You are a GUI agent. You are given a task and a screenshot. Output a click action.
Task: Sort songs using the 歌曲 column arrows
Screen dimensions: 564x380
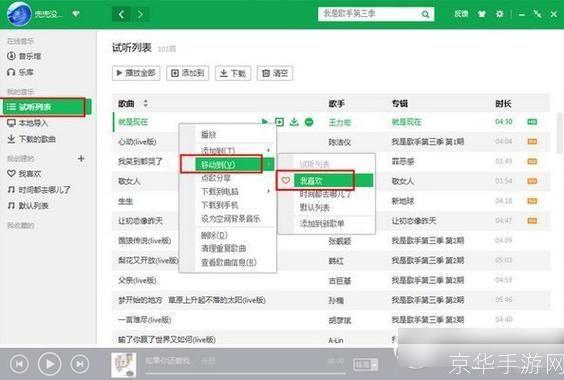click(x=145, y=104)
